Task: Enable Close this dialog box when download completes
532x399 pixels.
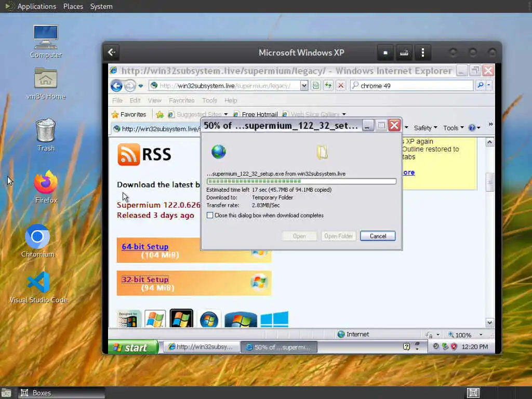Action: [210, 215]
